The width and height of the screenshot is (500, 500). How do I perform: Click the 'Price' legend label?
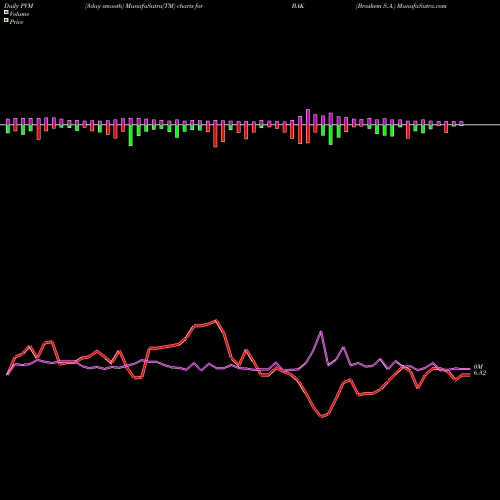tap(16, 22)
